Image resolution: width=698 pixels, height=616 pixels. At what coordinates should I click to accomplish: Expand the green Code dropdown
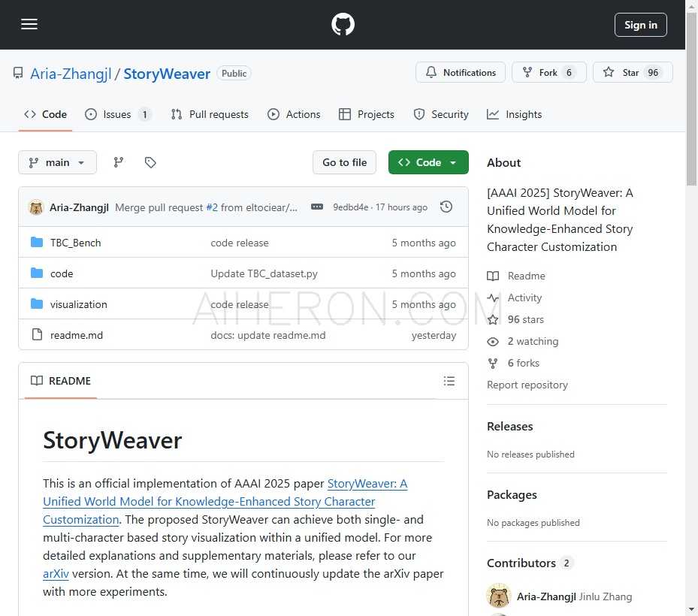tap(428, 162)
